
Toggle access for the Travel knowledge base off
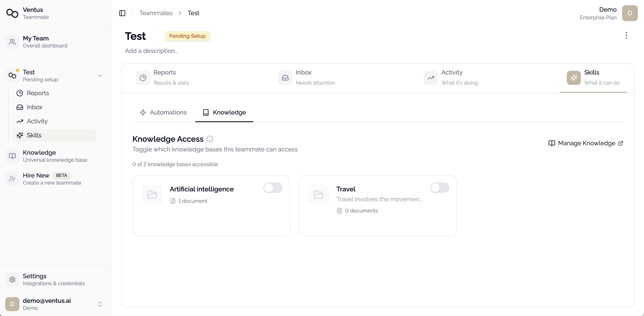pos(439,188)
